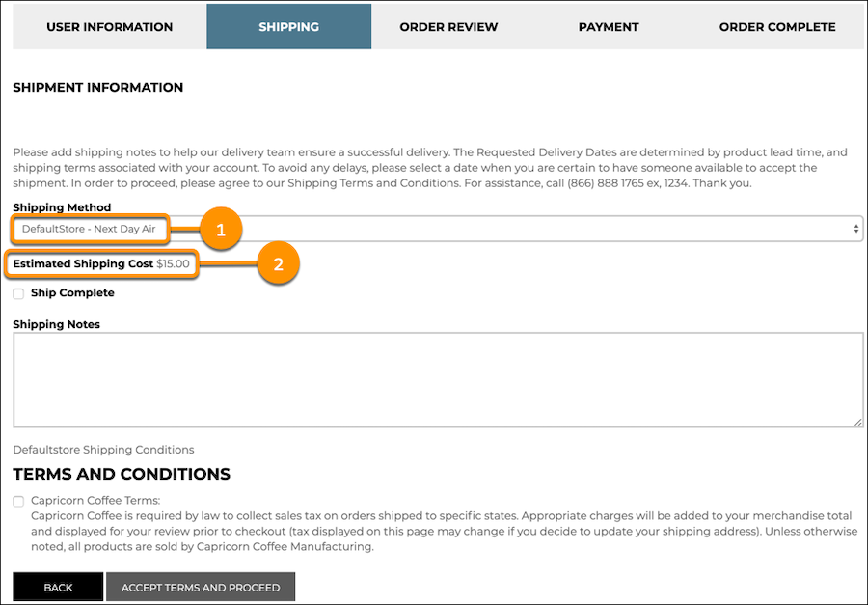Accept the Capricorn Coffee Terms checkbox
The image size is (868, 605).
coord(17,501)
